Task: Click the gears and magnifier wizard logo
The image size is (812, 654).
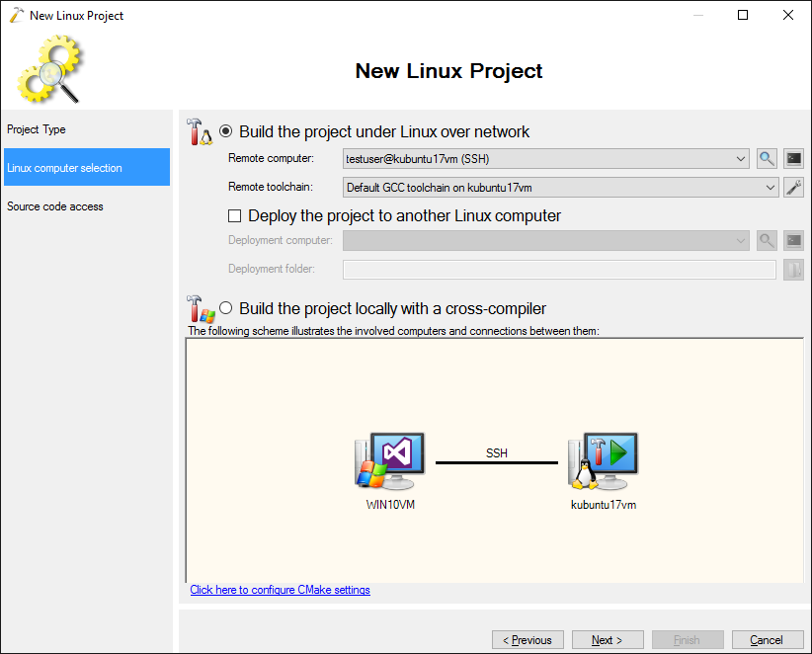Action: pos(49,69)
